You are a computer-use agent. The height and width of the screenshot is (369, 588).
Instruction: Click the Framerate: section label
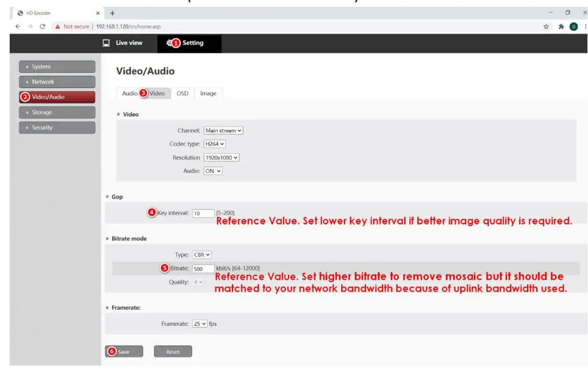pyautogui.click(x=126, y=308)
